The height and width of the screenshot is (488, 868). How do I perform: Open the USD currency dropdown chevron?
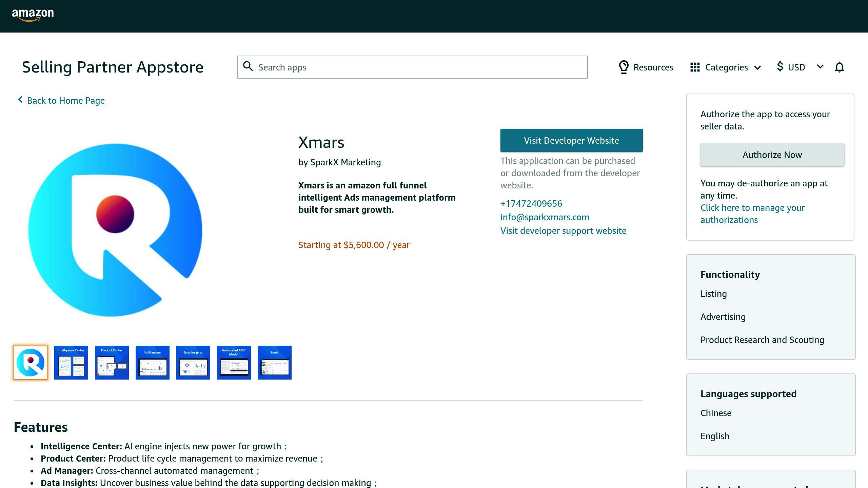(x=820, y=66)
